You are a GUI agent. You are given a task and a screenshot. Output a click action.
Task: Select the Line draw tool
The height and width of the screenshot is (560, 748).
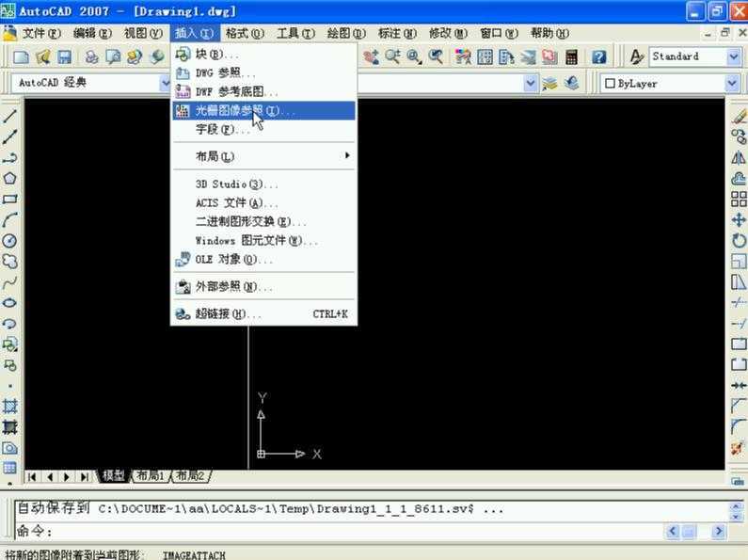pyautogui.click(x=10, y=116)
